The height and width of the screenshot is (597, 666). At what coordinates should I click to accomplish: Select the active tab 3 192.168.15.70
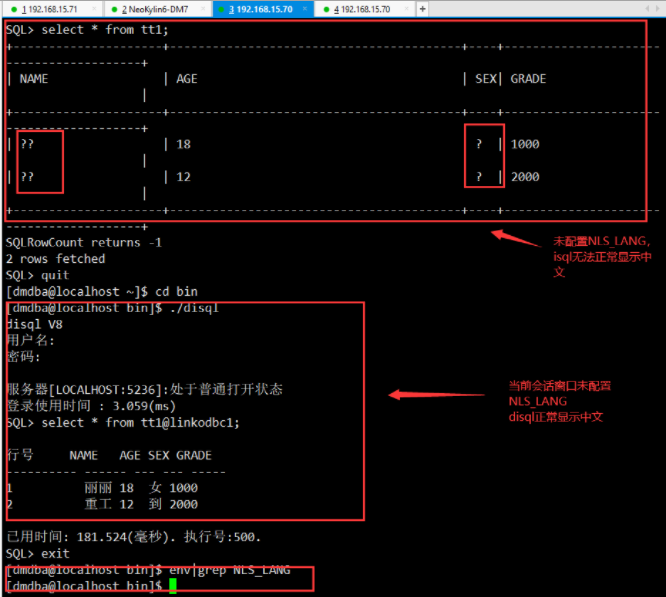(263, 9)
